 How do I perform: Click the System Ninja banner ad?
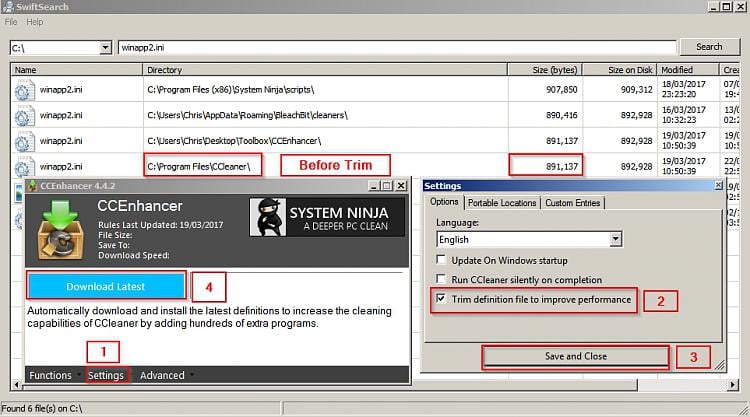point(327,218)
